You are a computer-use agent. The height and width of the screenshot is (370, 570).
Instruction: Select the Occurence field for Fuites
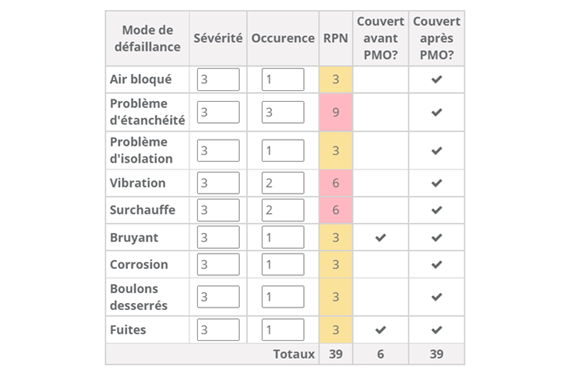point(283,330)
